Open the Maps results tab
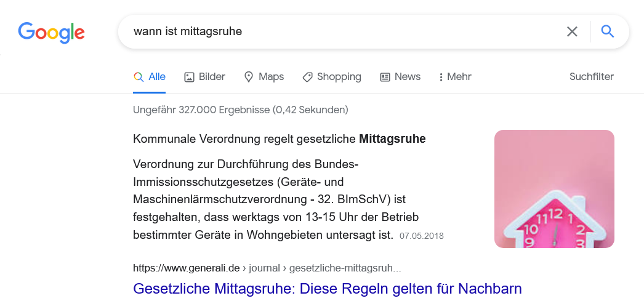Image resolution: width=644 pixels, height=301 pixels. [x=264, y=77]
